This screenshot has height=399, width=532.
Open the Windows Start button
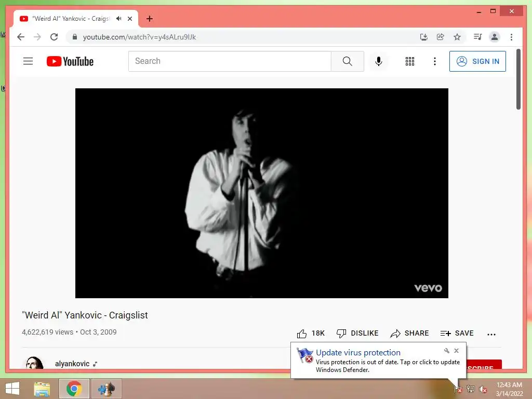12,389
